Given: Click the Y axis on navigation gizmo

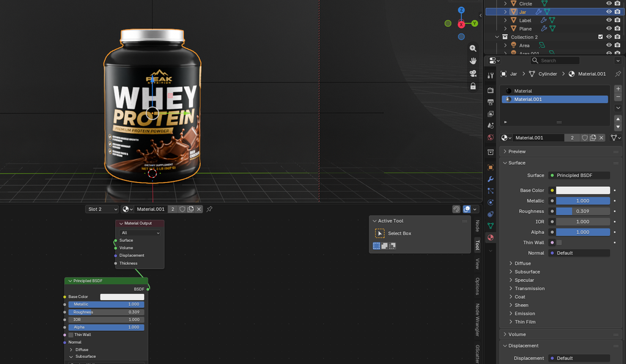Looking at the screenshot, I should click(474, 24).
